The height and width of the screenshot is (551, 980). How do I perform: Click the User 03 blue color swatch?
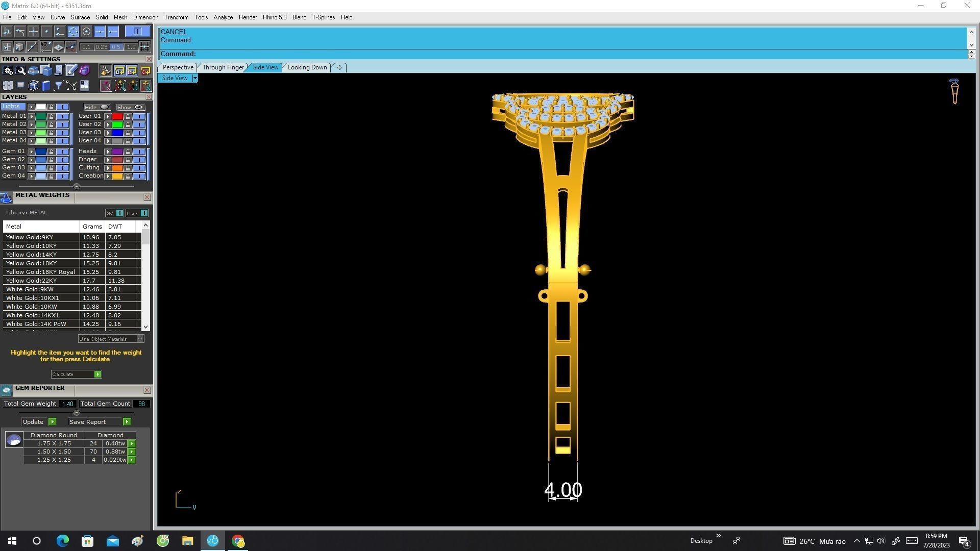(x=117, y=133)
